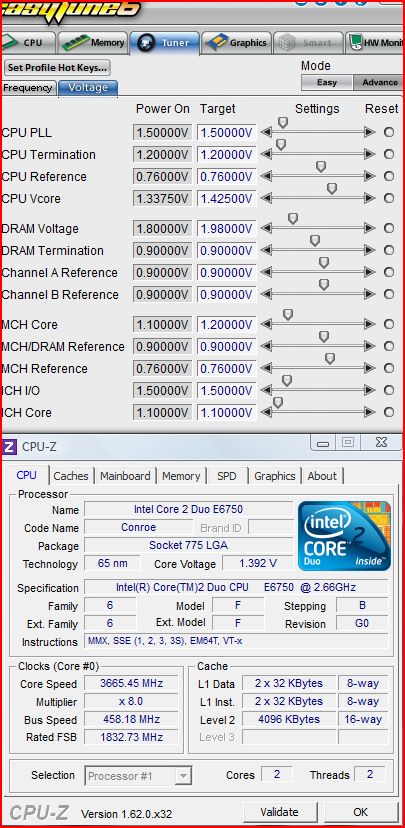The image size is (405, 828).
Task: Switch to the Frequency sub-tab
Action: tap(28, 88)
